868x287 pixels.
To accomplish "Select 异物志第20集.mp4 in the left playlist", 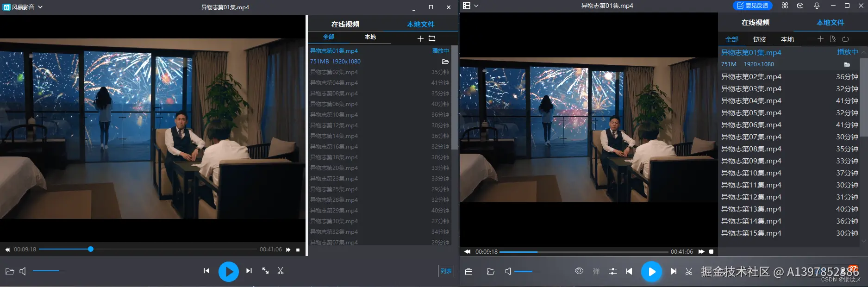I will click(380, 168).
